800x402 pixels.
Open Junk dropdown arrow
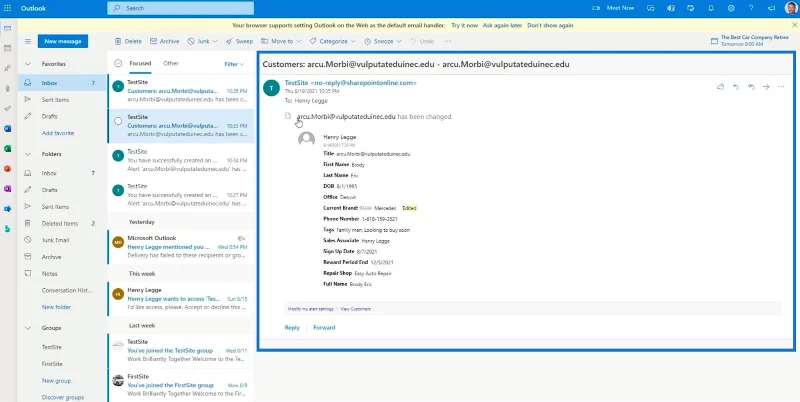coord(215,41)
